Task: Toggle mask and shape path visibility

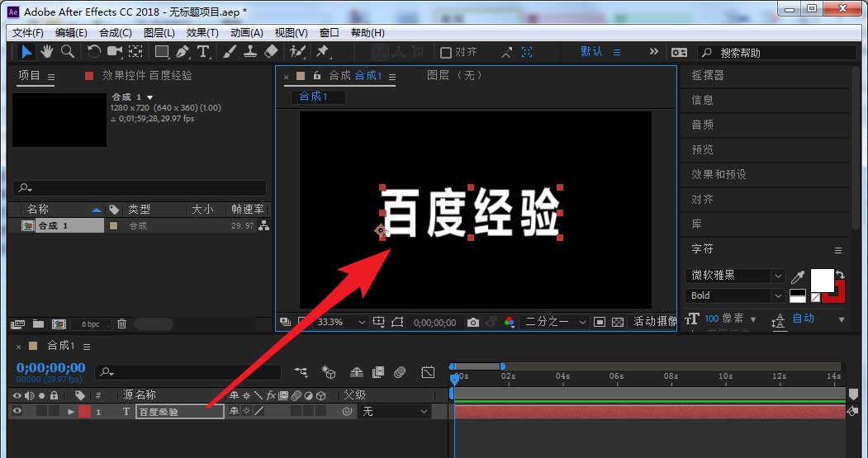Action: [397, 322]
